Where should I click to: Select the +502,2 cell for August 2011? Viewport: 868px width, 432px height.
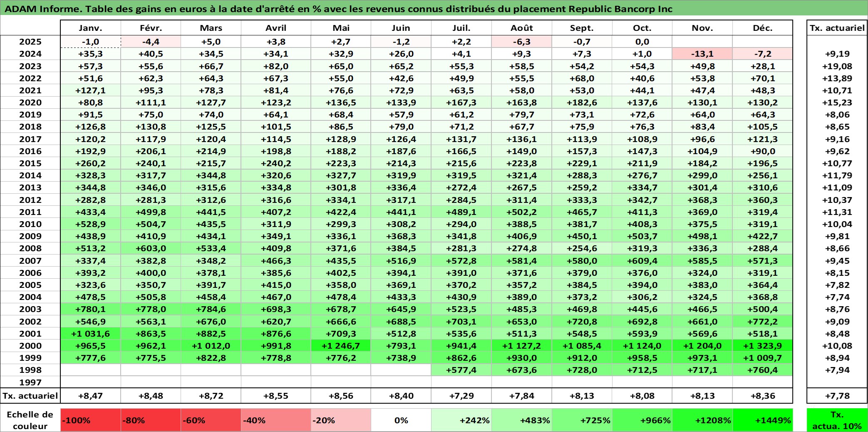coord(522,212)
